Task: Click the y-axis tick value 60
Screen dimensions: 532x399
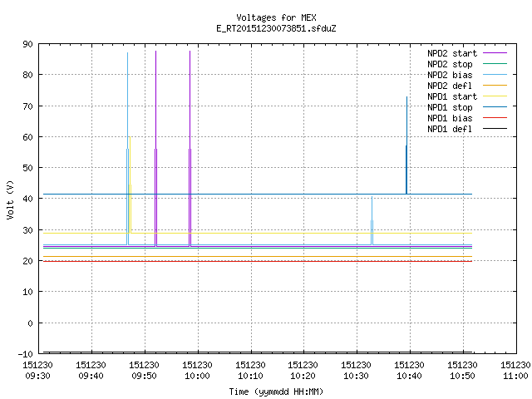Action: [x=27, y=137]
